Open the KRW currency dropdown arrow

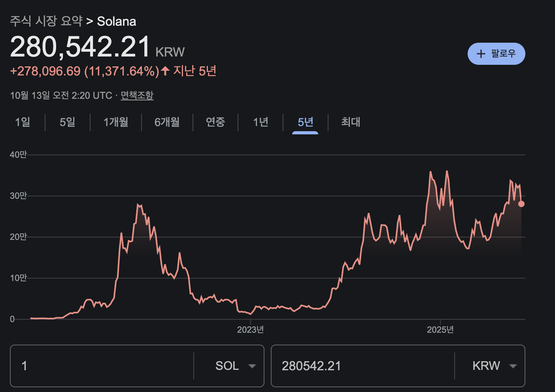click(513, 366)
